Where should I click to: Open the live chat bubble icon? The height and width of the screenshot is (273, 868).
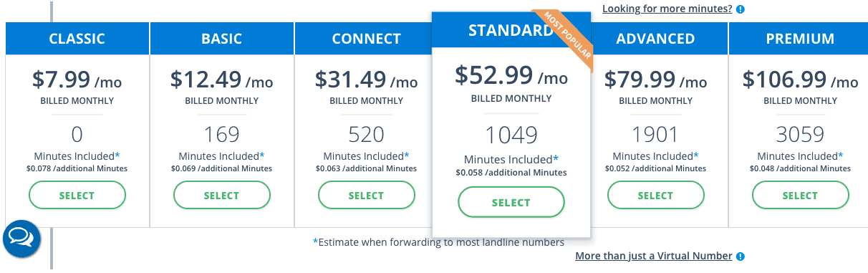pyautogui.click(x=22, y=239)
